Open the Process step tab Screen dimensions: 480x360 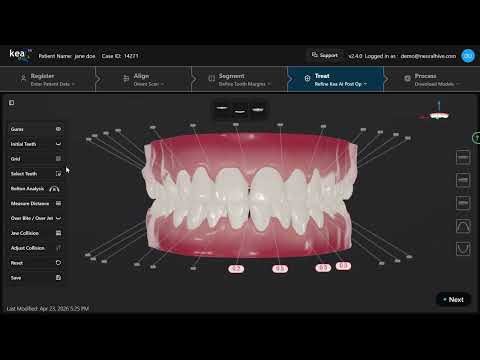[432, 79]
